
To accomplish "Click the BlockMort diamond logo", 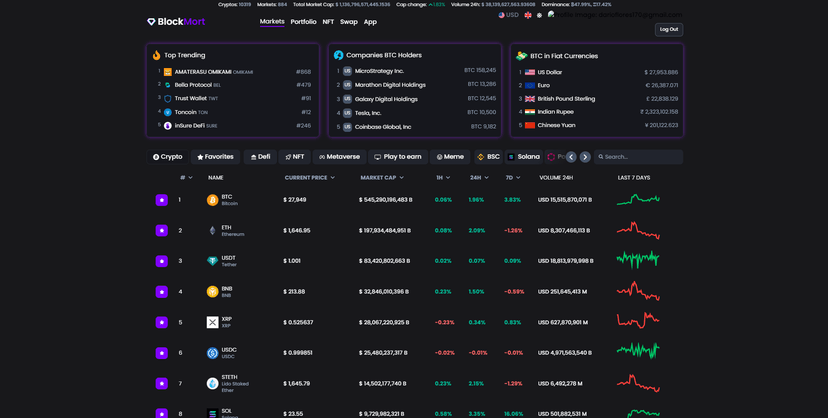I will (x=151, y=22).
